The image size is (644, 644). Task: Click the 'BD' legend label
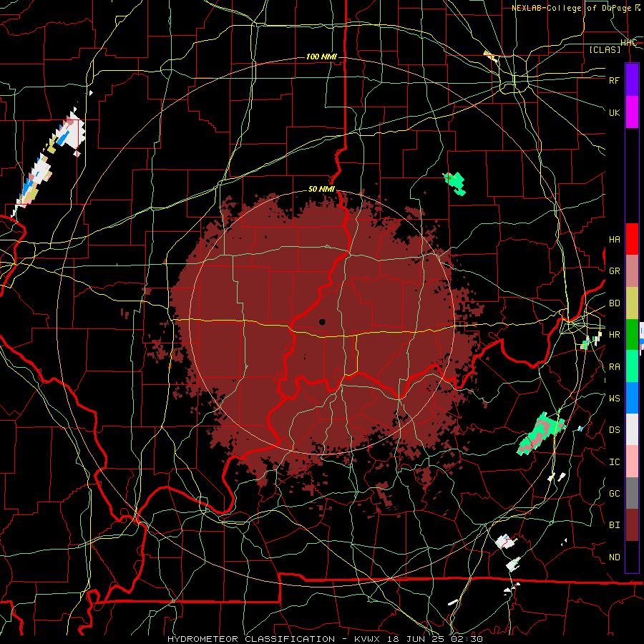[x=615, y=303]
